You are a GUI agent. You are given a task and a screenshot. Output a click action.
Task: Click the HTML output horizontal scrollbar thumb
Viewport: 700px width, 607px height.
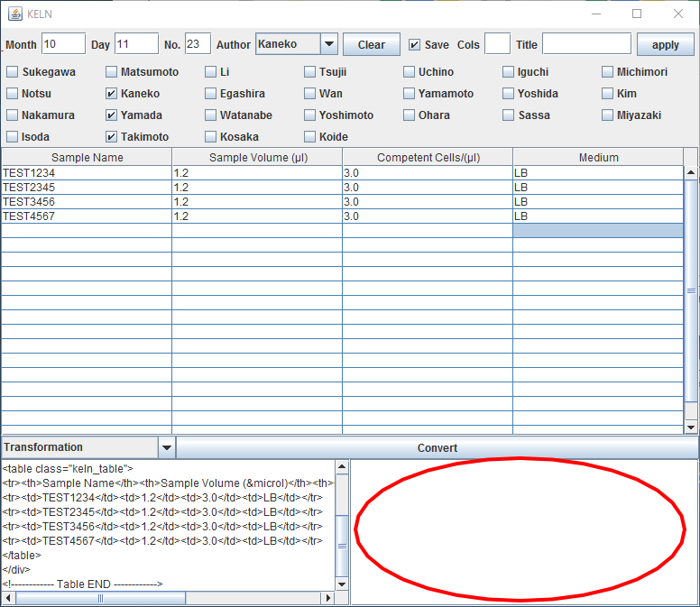[x=100, y=598]
